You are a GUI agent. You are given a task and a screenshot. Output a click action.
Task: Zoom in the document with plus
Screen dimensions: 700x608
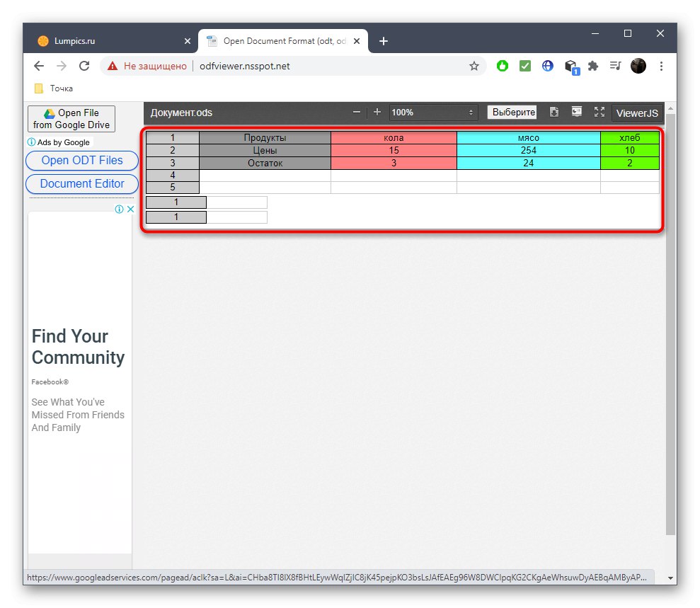point(377,112)
